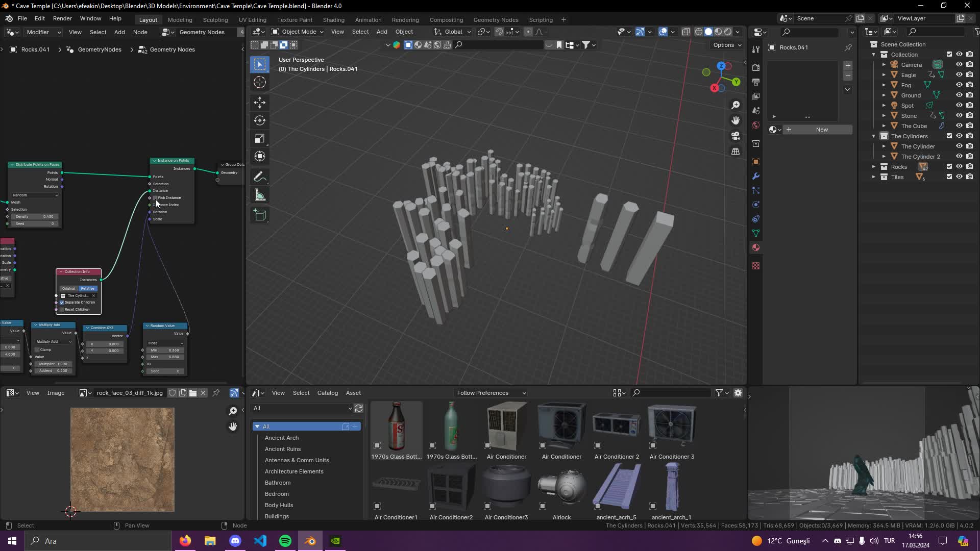The height and width of the screenshot is (551, 980).
Task: Enable Material Preview shading in viewport header
Action: point(718,31)
